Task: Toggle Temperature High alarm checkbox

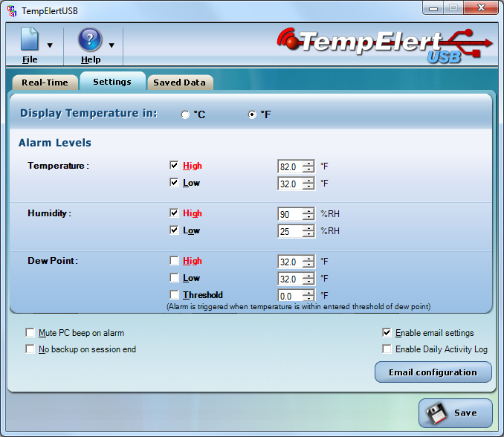Action: [174, 166]
